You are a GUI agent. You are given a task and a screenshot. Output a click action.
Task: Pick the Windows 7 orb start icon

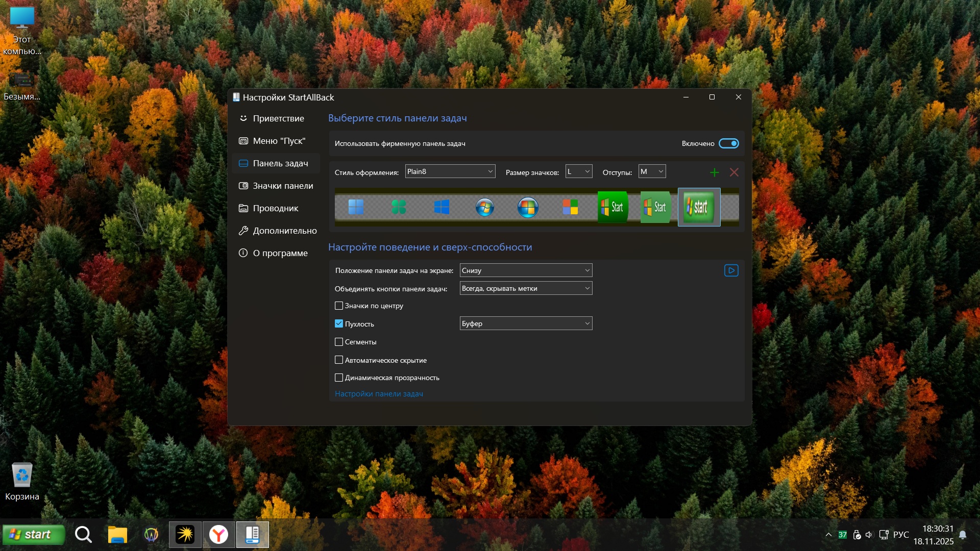pyautogui.click(x=484, y=207)
